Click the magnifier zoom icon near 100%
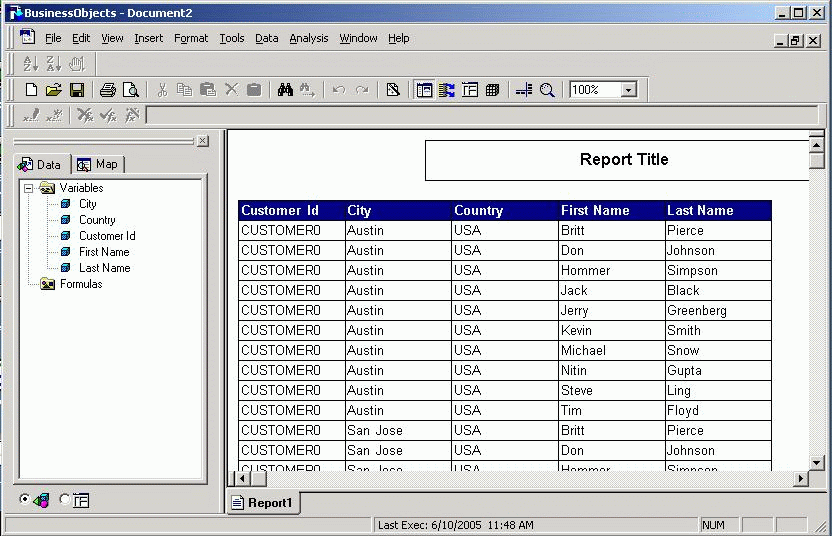832x536 pixels. click(547, 90)
